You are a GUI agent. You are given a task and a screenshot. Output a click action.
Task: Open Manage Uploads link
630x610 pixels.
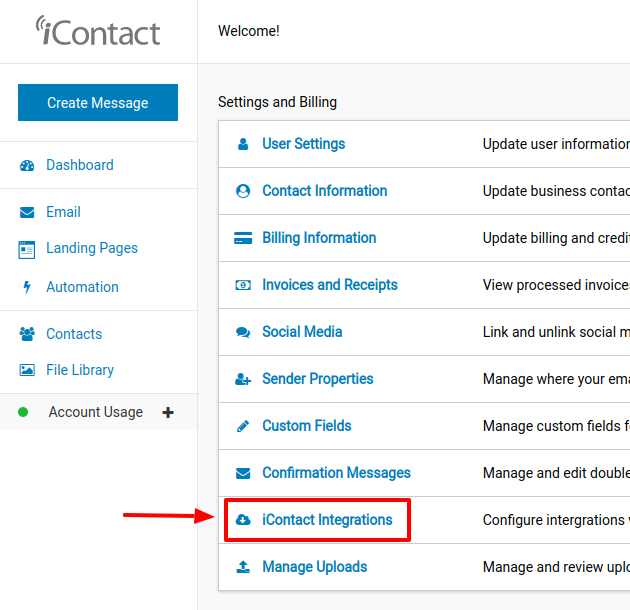(x=315, y=567)
